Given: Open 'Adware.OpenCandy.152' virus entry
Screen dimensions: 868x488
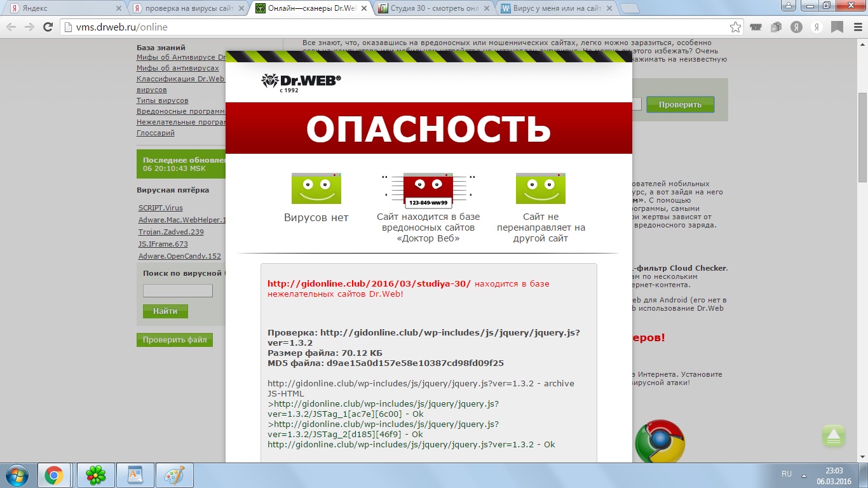Looking at the screenshot, I should coord(180,256).
